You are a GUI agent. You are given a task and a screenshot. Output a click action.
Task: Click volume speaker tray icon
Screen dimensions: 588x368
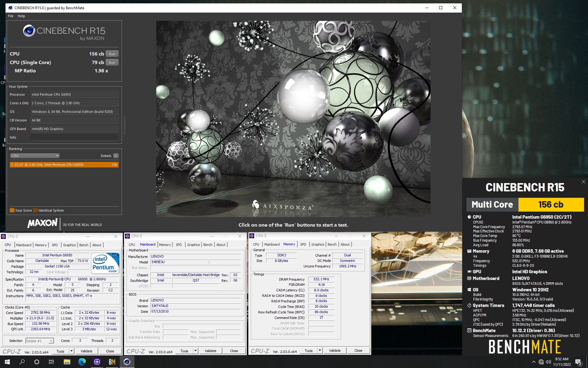tap(548, 362)
